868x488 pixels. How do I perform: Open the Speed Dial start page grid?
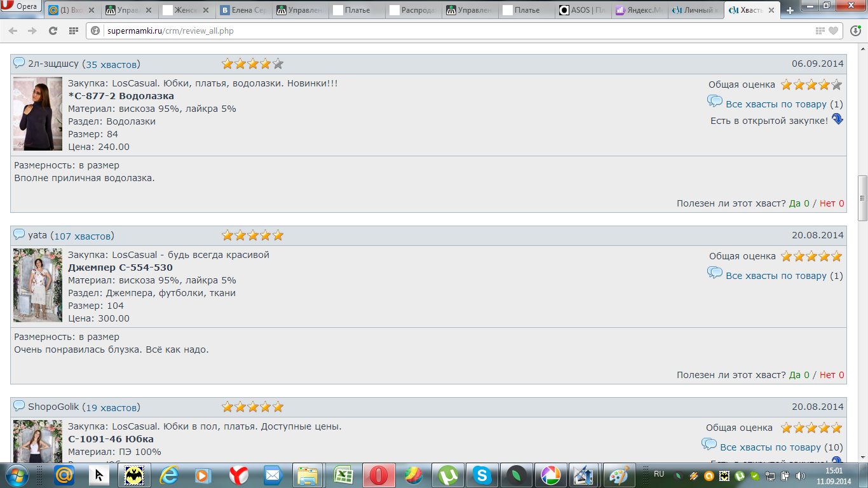(74, 30)
